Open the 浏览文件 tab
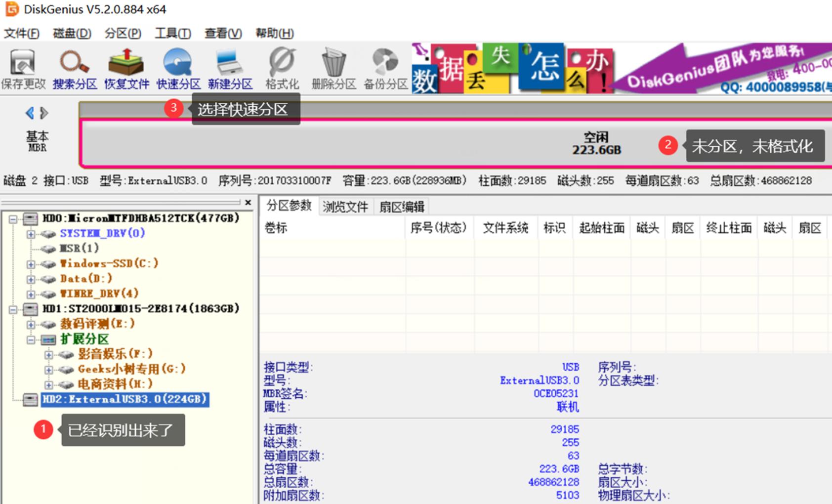The width and height of the screenshot is (832, 504). click(345, 205)
